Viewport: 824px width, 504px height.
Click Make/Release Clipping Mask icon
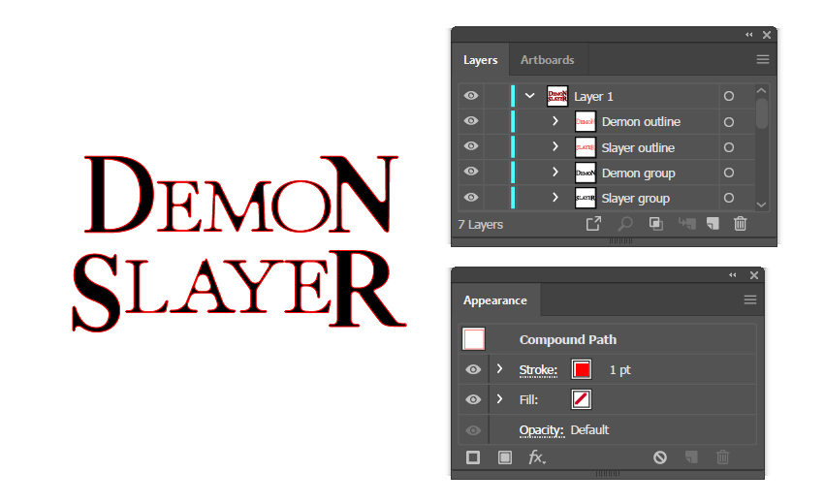coord(656,224)
